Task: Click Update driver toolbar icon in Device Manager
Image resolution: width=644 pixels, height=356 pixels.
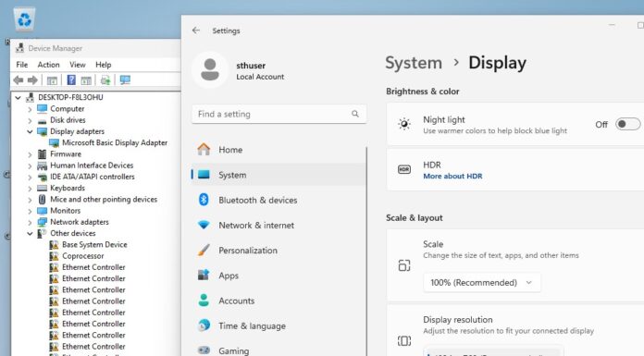Action: coord(105,80)
